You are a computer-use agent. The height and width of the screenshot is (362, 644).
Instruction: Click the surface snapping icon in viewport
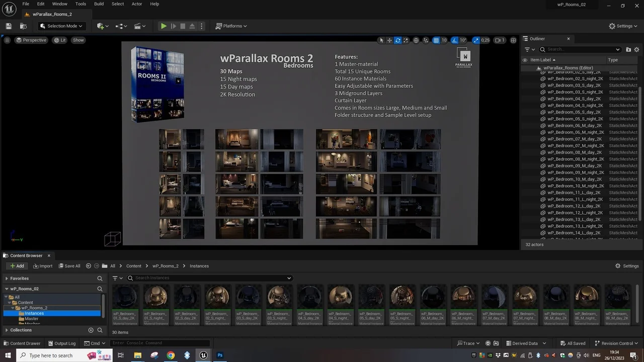click(426, 40)
